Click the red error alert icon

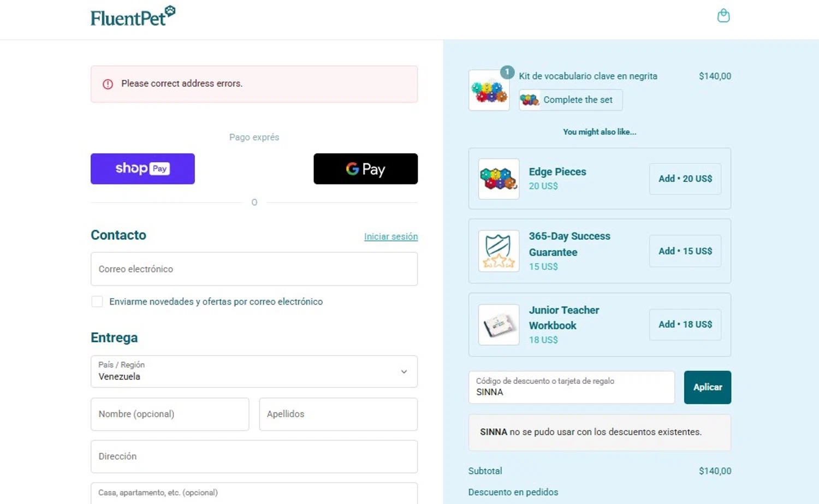(x=108, y=84)
